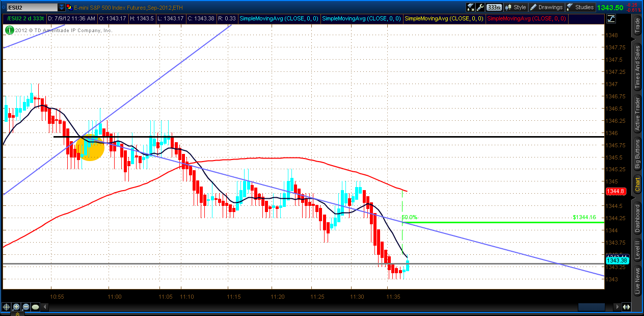Open the Live News side tab

click(x=637, y=280)
